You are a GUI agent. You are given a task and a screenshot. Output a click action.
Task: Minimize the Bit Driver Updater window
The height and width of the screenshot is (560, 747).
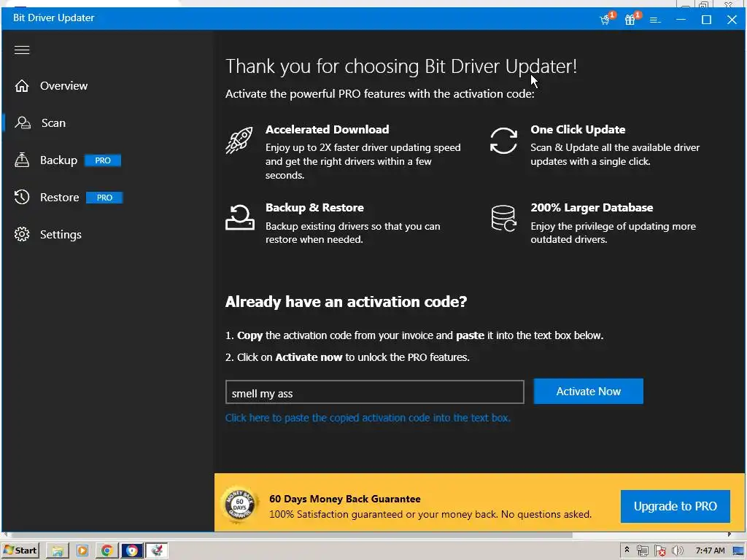(681, 20)
